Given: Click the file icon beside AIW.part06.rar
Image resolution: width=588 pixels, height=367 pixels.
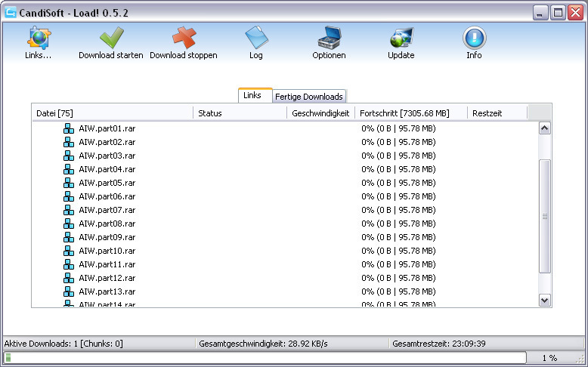Looking at the screenshot, I should click(69, 196).
